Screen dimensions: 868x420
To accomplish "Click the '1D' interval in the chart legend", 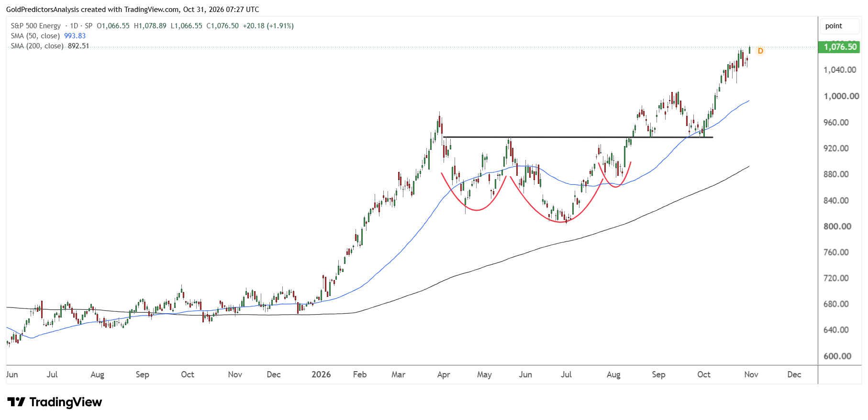I will [x=74, y=26].
